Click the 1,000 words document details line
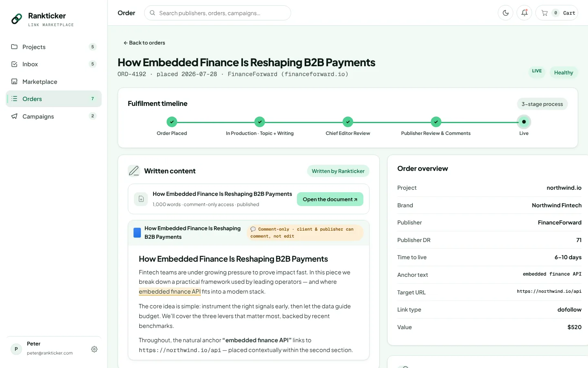Screen dimensions: 588x368 (x=206, y=204)
